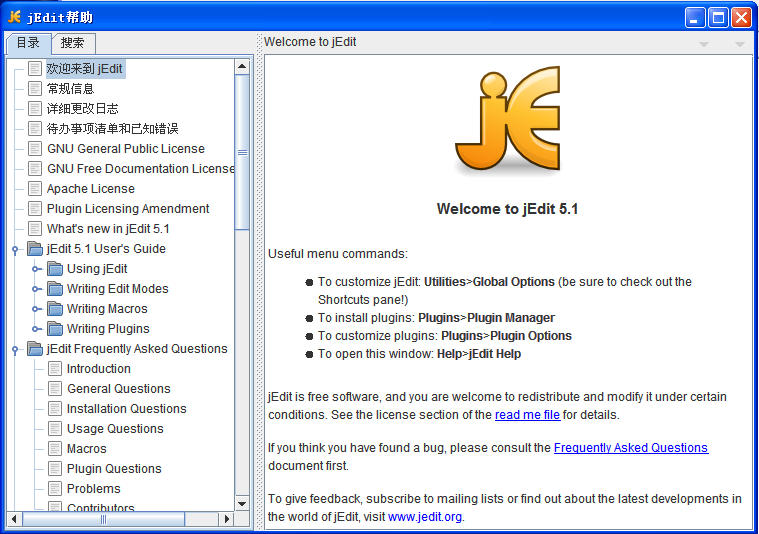Open the Plugin Questions entry
759x534 pixels.
point(114,469)
